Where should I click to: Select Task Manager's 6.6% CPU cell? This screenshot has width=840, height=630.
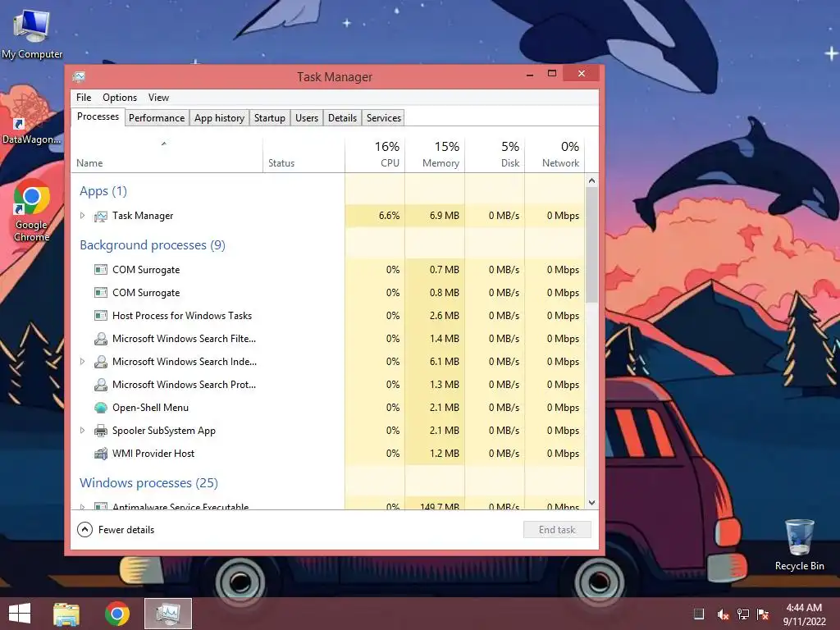pos(375,216)
